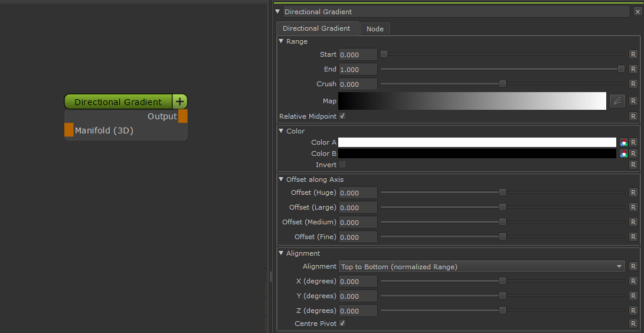Enable the Invert checkbox
The width and height of the screenshot is (644, 333).
click(x=342, y=165)
